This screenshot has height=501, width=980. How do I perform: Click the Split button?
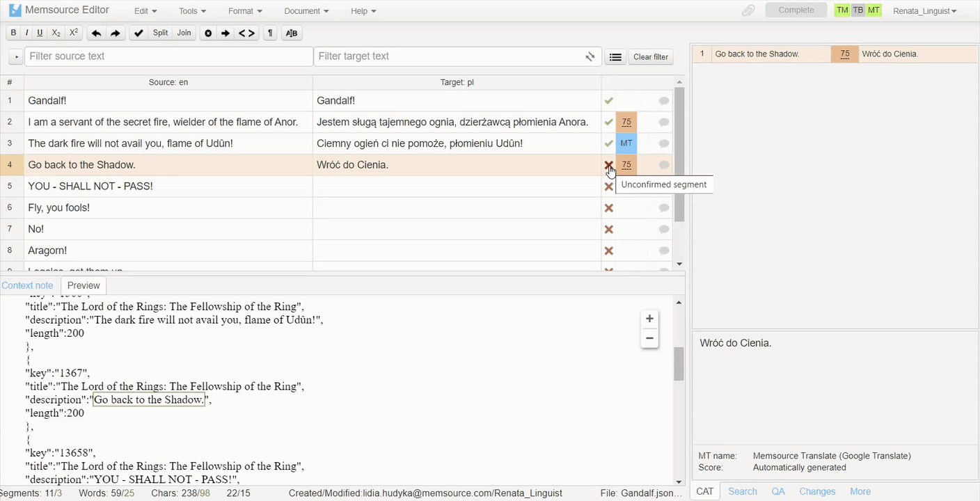point(160,33)
